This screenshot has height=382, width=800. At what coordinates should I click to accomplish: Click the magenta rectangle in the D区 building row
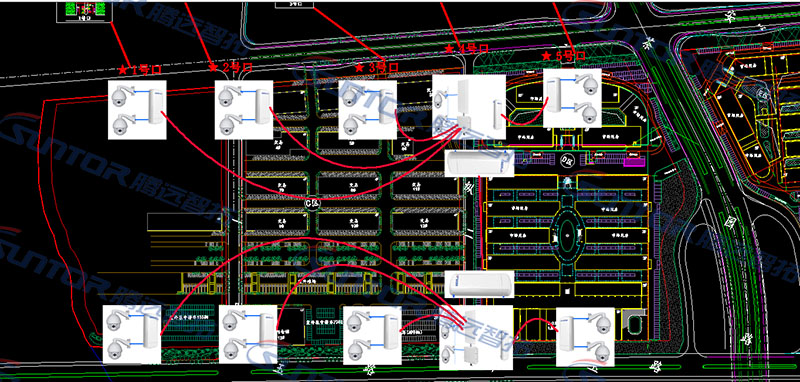coord(635,161)
